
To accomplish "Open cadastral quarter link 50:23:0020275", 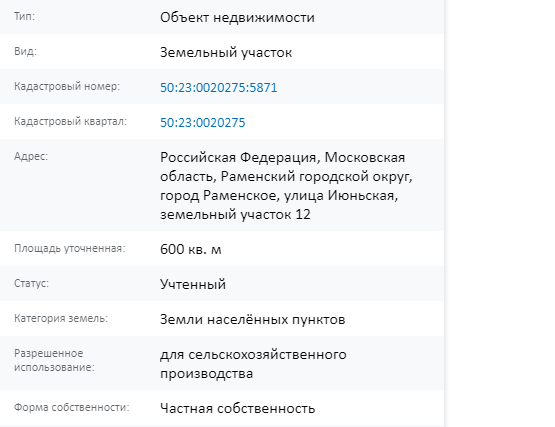I will [x=202, y=123].
